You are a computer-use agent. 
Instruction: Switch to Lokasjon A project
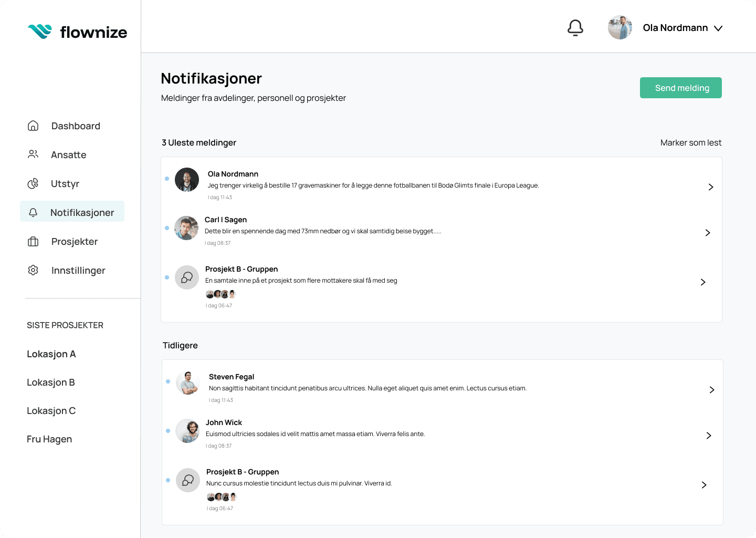(x=51, y=354)
